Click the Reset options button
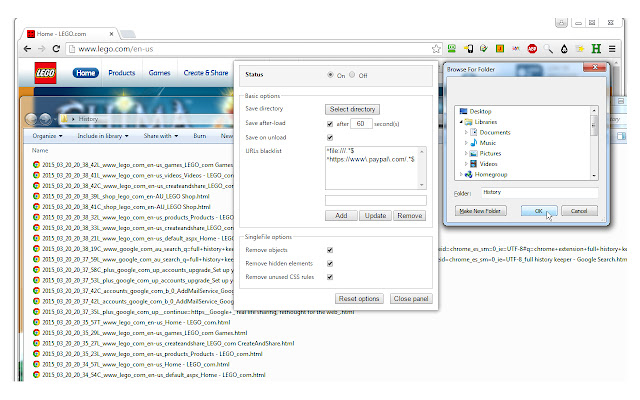The height and width of the screenshot is (400, 640). (x=359, y=299)
